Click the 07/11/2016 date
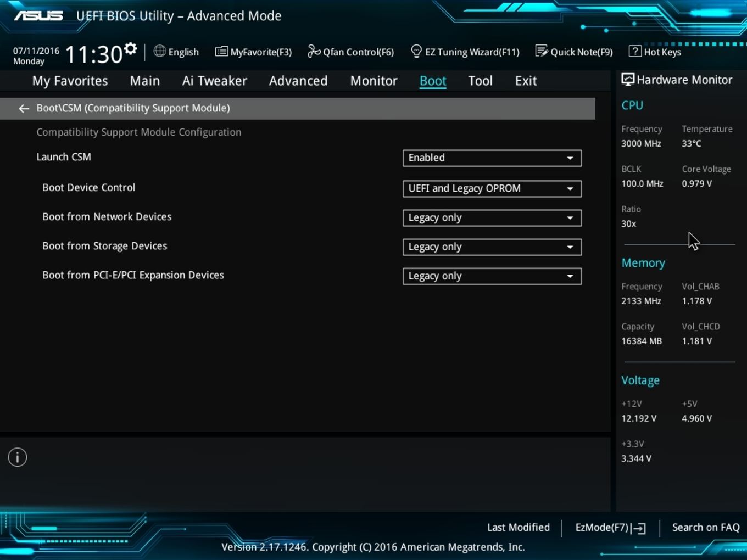747x560 pixels. (36, 51)
